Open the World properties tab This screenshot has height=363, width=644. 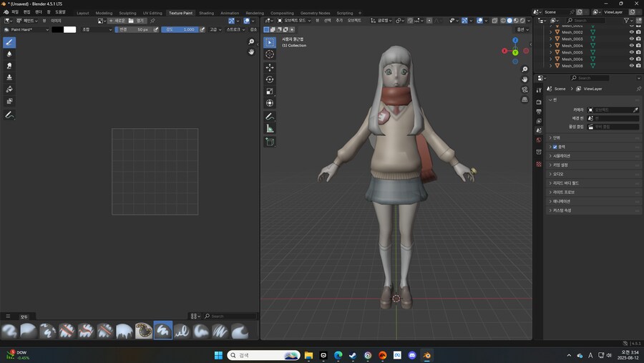(x=539, y=140)
